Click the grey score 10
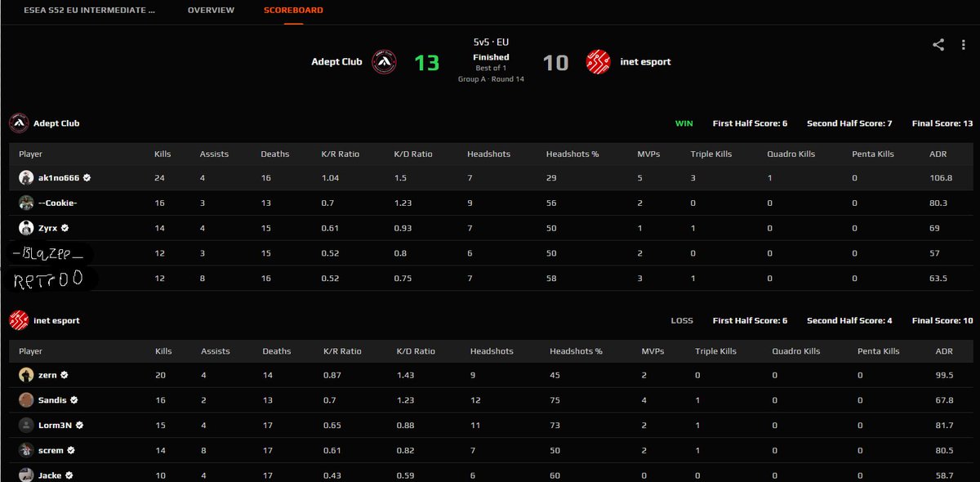 click(x=556, y=63)
